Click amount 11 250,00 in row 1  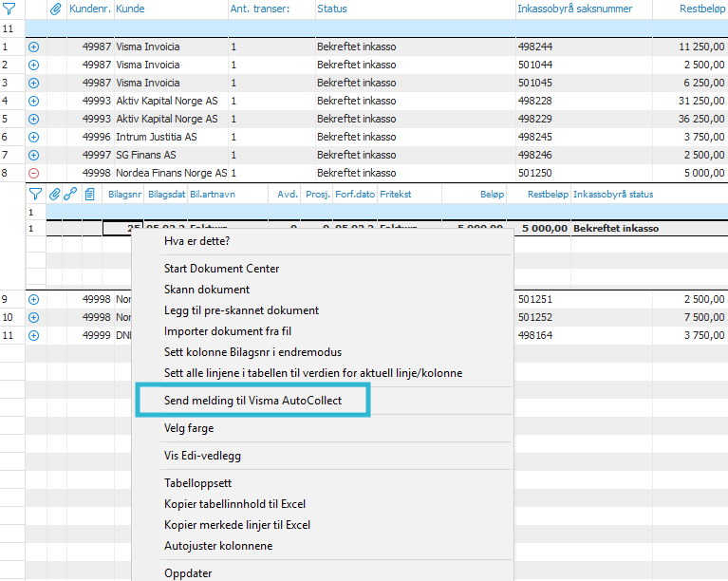701,47
